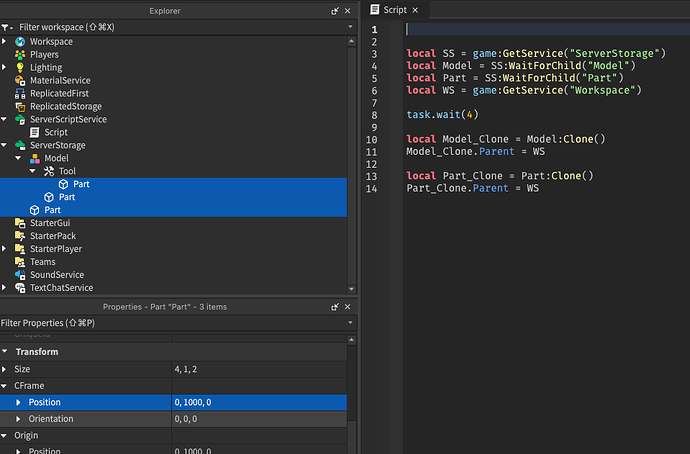Click the cube icon of Part under Tool
The height and width of the screenshot is (454, 690).
(63, 184)
